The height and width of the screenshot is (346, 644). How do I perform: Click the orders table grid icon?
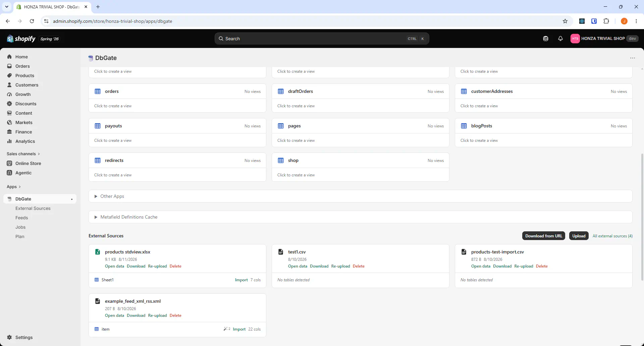point(98,91)
